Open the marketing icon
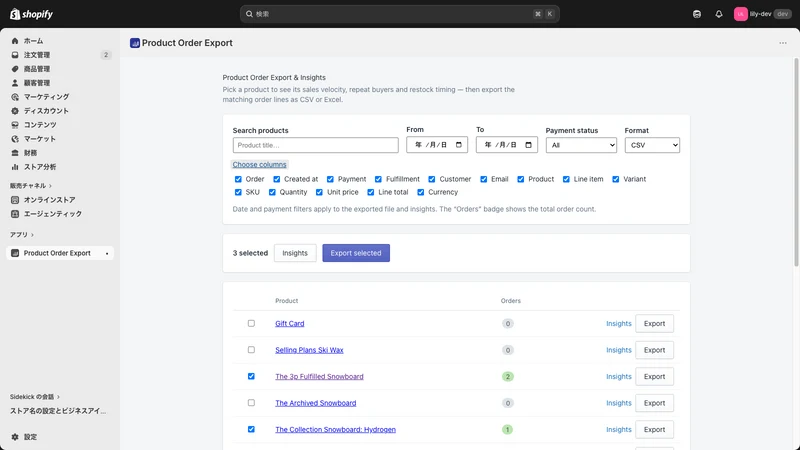 pos(15,96)
